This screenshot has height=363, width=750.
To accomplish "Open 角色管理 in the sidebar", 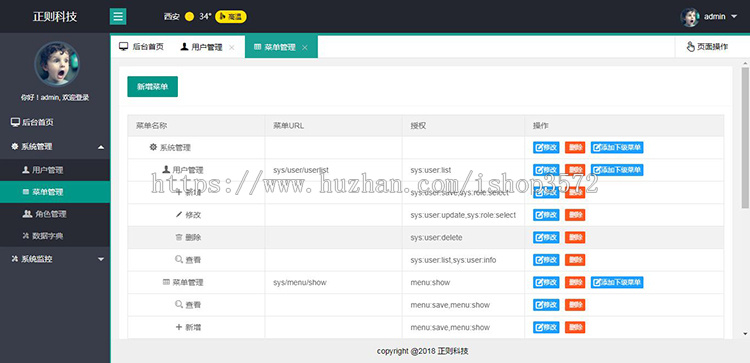I will pyautogui.click(x=55, y=214).
